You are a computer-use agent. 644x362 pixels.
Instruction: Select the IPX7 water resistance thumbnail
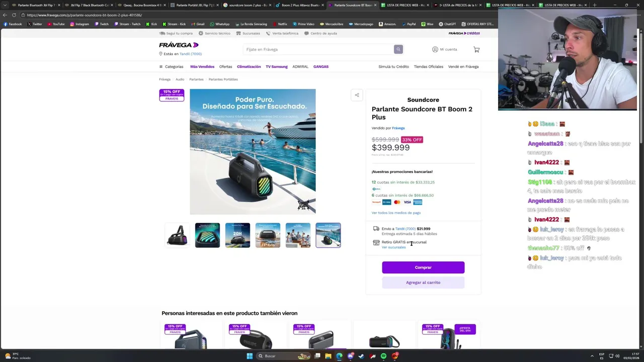tap(268, 235)
